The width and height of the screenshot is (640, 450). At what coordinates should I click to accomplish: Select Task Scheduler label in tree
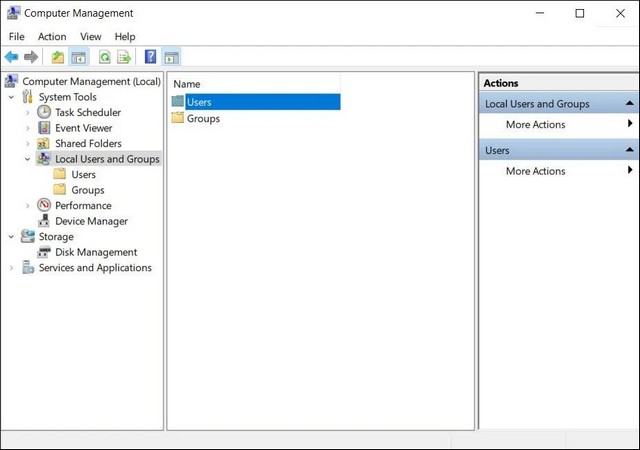pyautogui.click(x=88, y=112)
